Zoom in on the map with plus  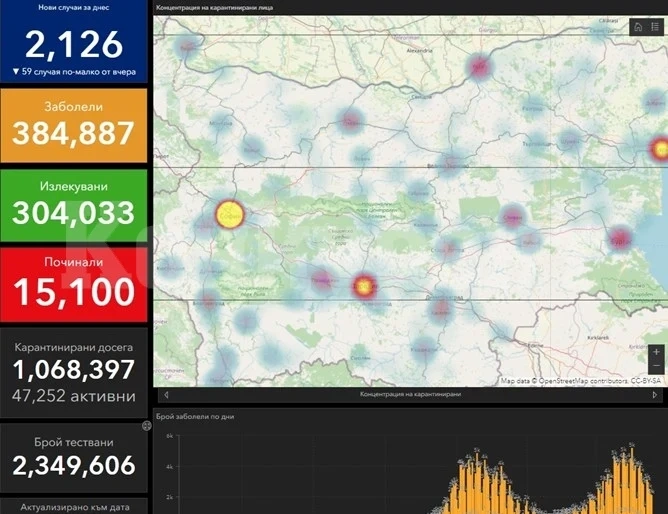pyautogui.click(x=656, y=352)
